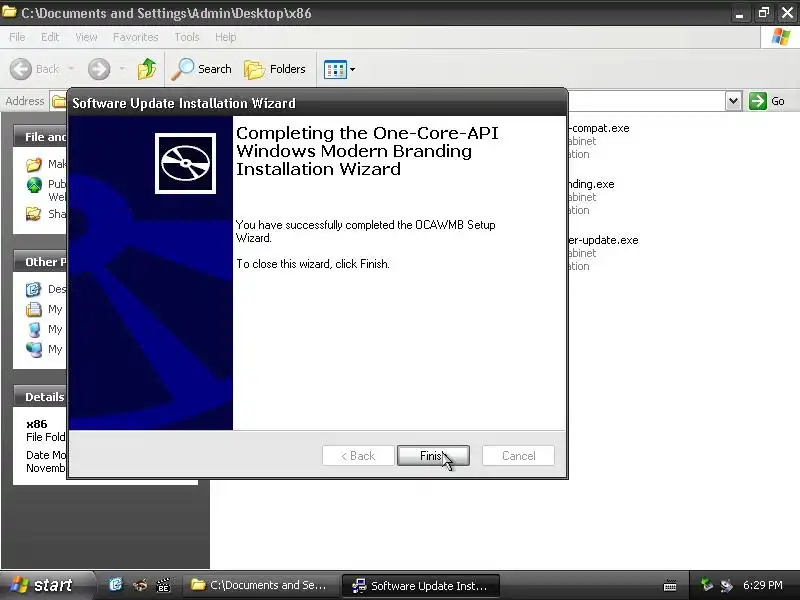Image resolution: width=800 pixels, height=600 pixels.
Task: Open the Views dropdown in toolbar
Action: tap(339, 69)
